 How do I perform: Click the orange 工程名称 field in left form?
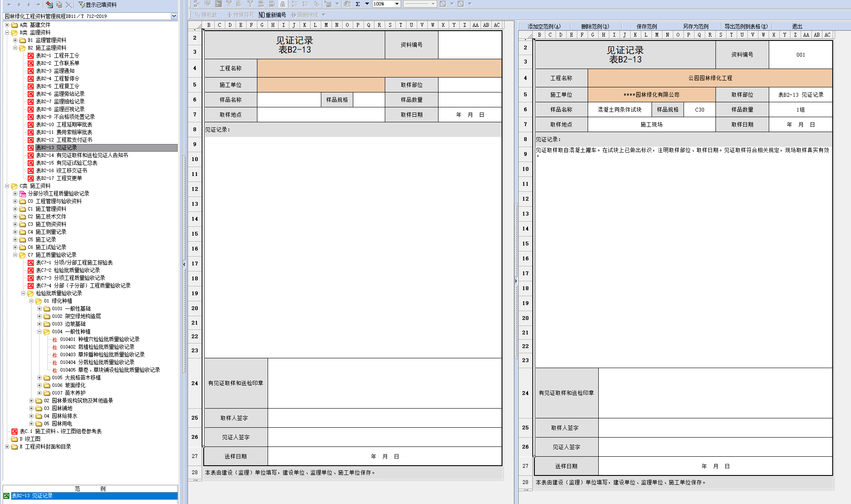tap(379, 68)
